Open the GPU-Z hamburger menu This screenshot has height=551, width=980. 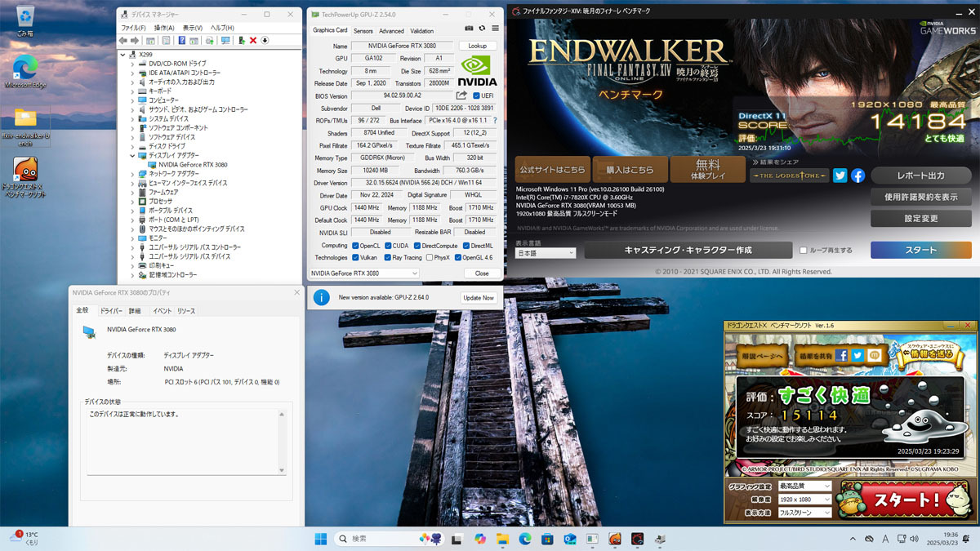coord(495,29)
